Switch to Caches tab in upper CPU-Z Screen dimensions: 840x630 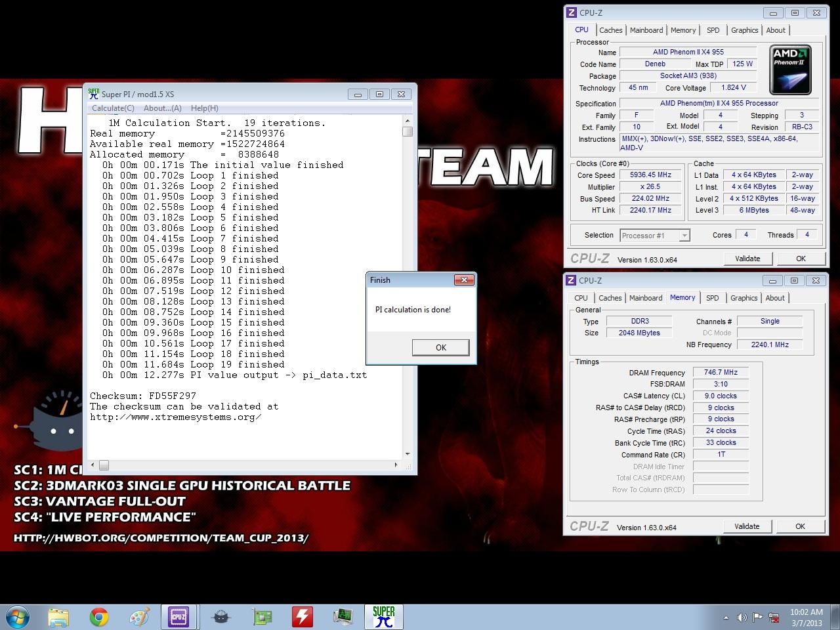coord(611,30)
